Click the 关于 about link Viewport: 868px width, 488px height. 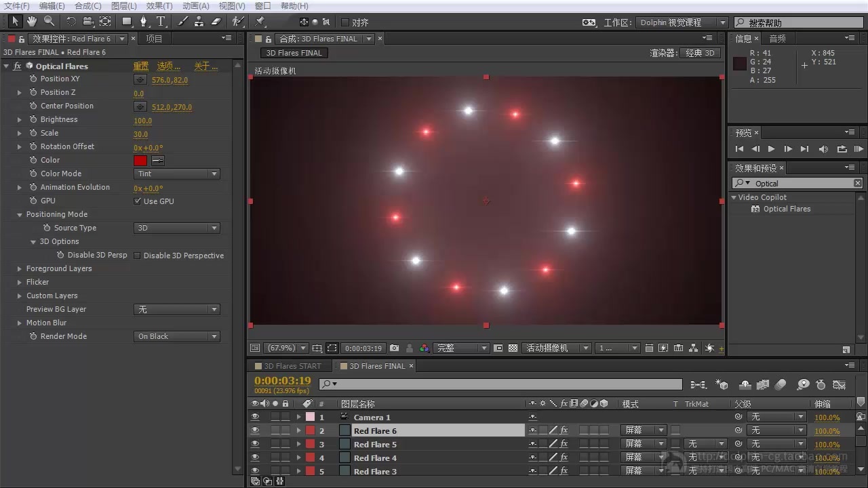(206, 66)
